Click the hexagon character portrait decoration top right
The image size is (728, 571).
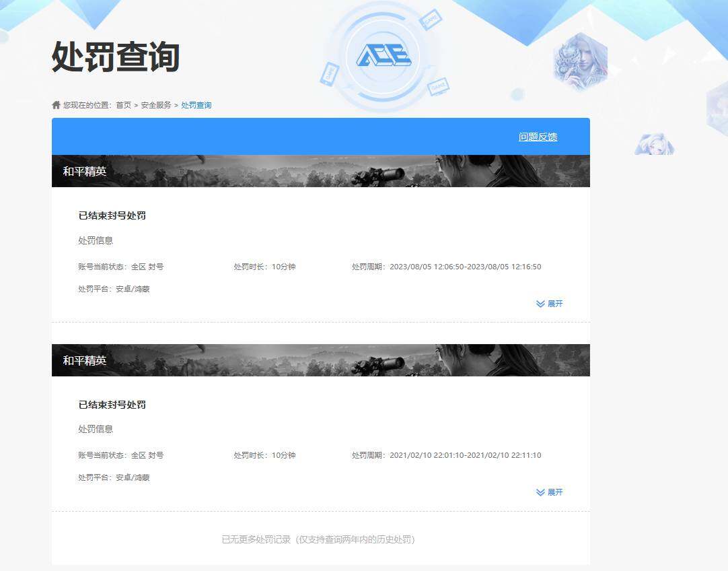[581, 61]
